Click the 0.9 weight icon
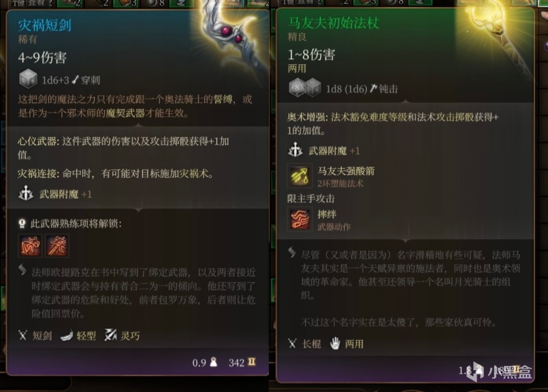Viewport: 548px width, 392px height. click(x=213, y=362)
